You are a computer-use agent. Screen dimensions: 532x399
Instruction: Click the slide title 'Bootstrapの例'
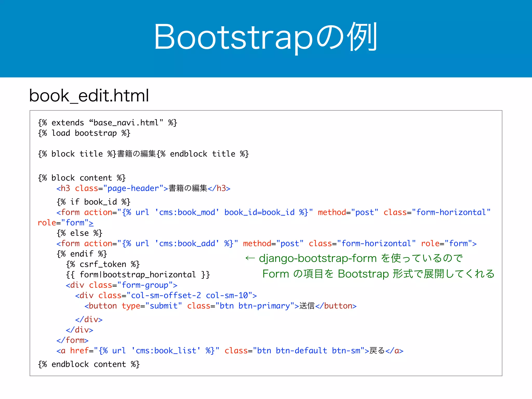tap(265, 37)
